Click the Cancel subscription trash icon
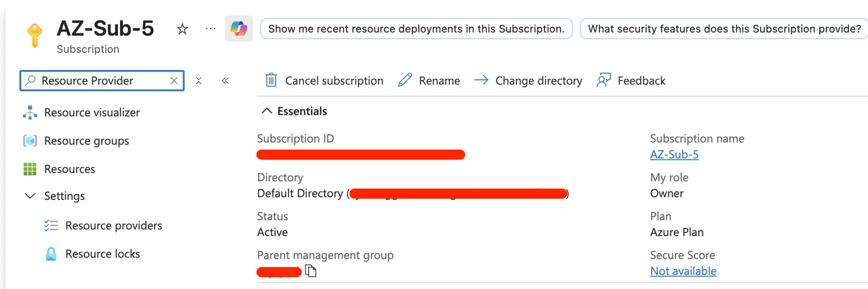This screenshot has width=868, height=289. click(271, 80)
